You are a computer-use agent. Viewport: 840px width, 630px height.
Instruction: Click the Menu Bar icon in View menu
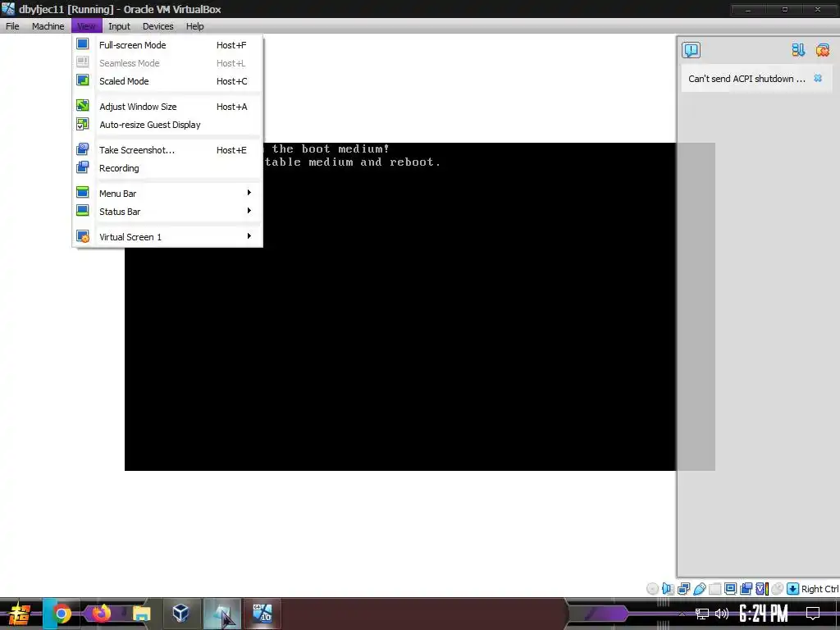[83, 192]
